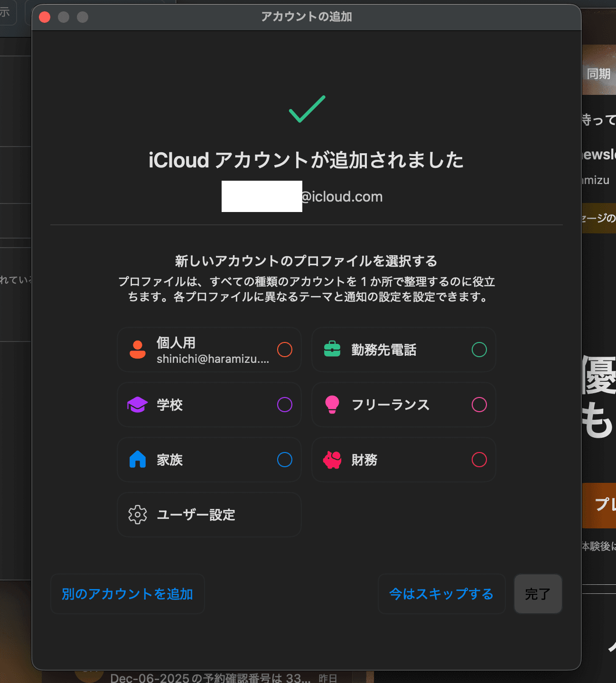
Task: Pick the 財務 profile radio button
Action: point(479,460)
